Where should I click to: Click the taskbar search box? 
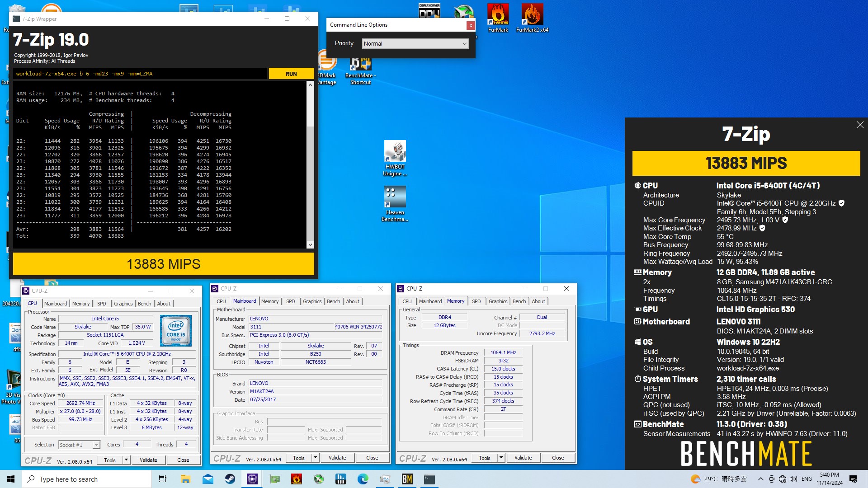point(87,479)
